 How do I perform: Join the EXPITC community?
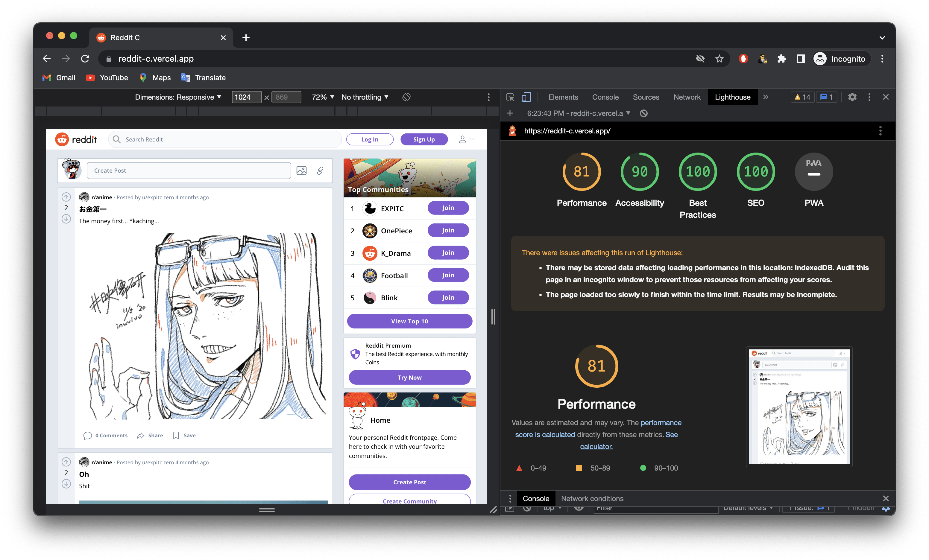pos(448,208)
